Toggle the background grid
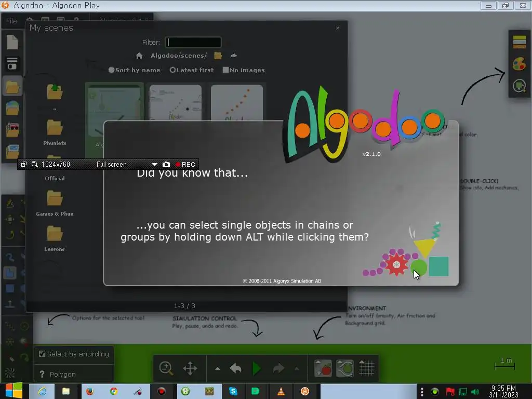 [x=367, y=368]
